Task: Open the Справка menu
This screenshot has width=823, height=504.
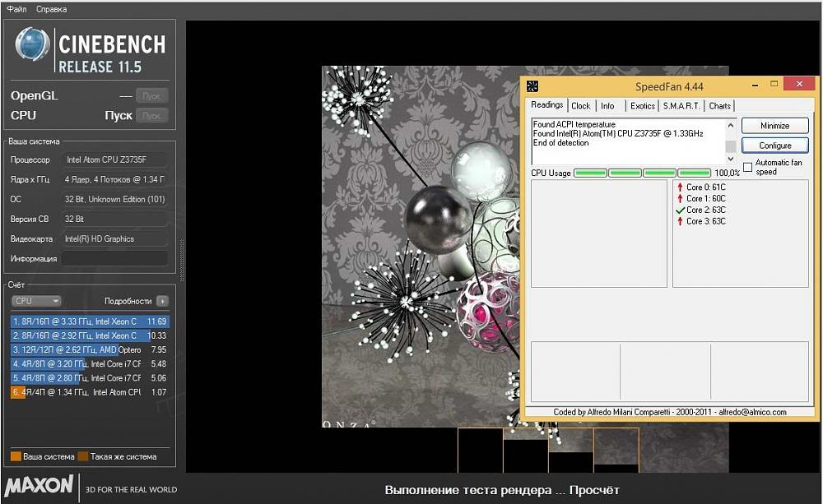Action: [x=52, y=9]
